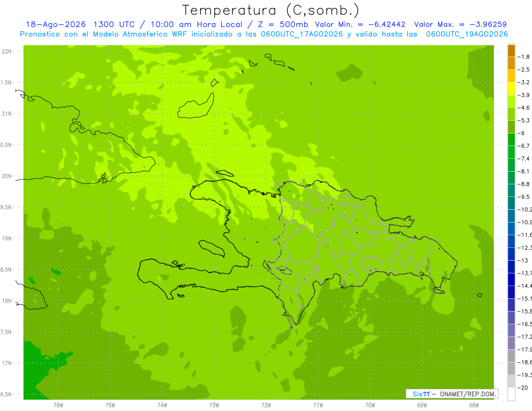Click the '19N' latitude axis label
Viewport: 532px width, 411px height.
pyautogui.click(x=6, y=239)
